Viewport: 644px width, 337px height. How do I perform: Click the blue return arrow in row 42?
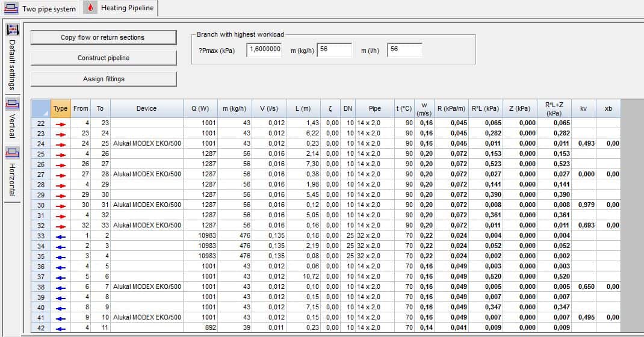[61, 327]
